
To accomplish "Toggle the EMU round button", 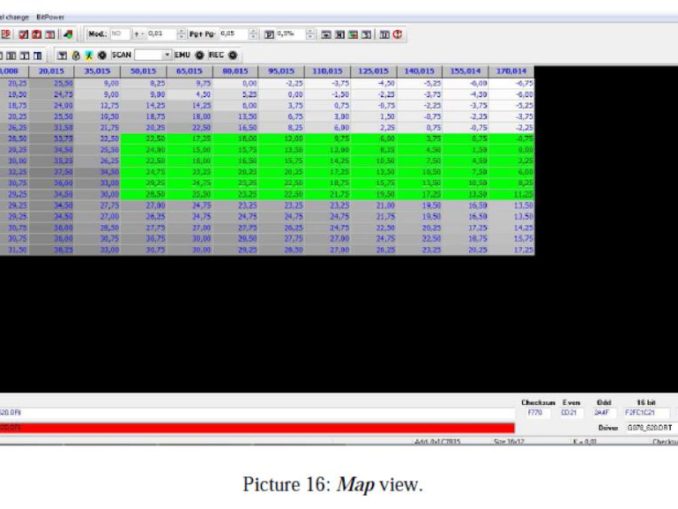I will point(199,54).
